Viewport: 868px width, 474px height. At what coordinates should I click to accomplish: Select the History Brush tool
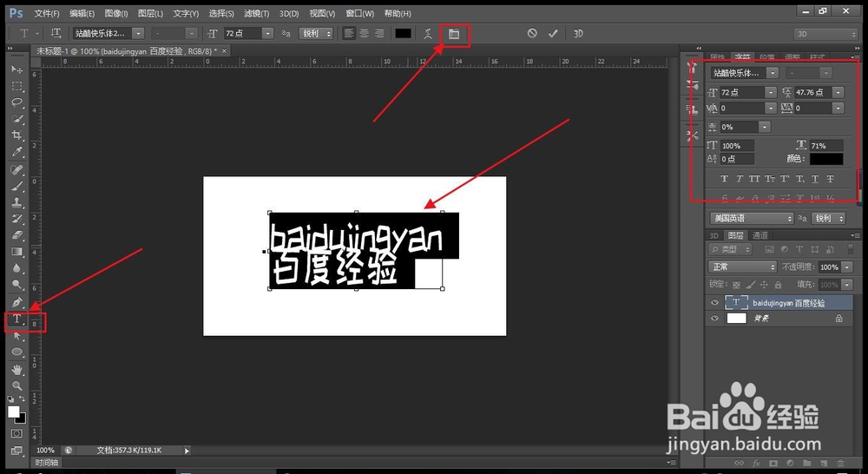click(17, 219)
